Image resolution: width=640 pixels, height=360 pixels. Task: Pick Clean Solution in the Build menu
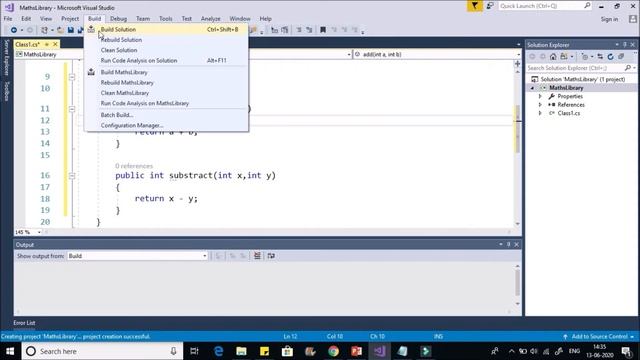point(166,50)
